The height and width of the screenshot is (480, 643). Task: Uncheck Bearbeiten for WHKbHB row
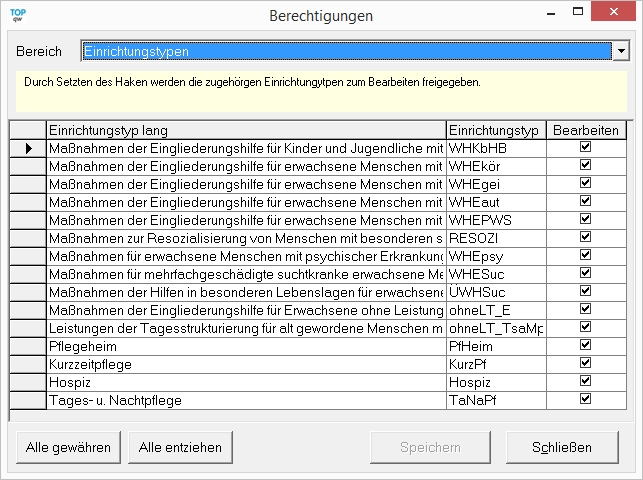pyautogui.click(x=586, y=148)
